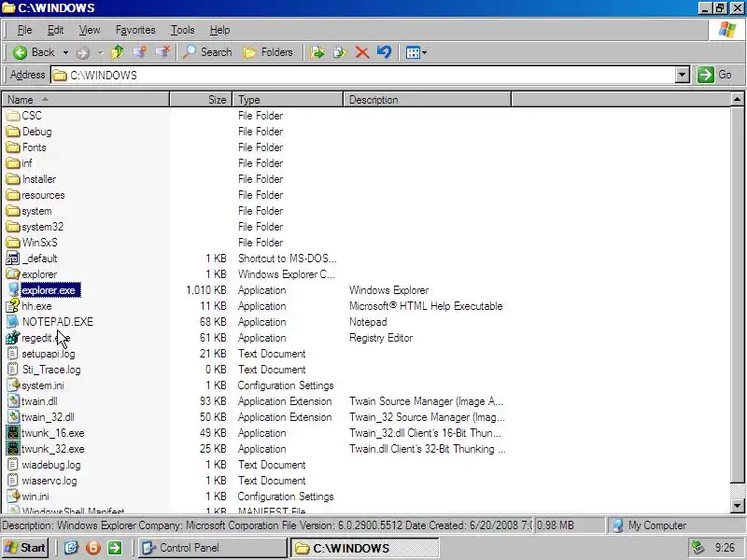Click the Forward arrow icon in toolbar
Viewport: 747px width, 560px height.
coord(82,53)
